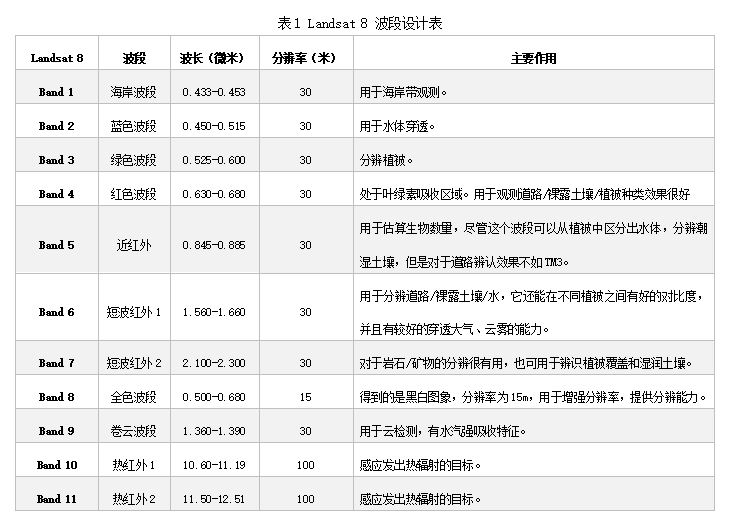Click the 'Band 3' row label
Image resolution: width=739 pixels, height=514 pixels.
56,160
